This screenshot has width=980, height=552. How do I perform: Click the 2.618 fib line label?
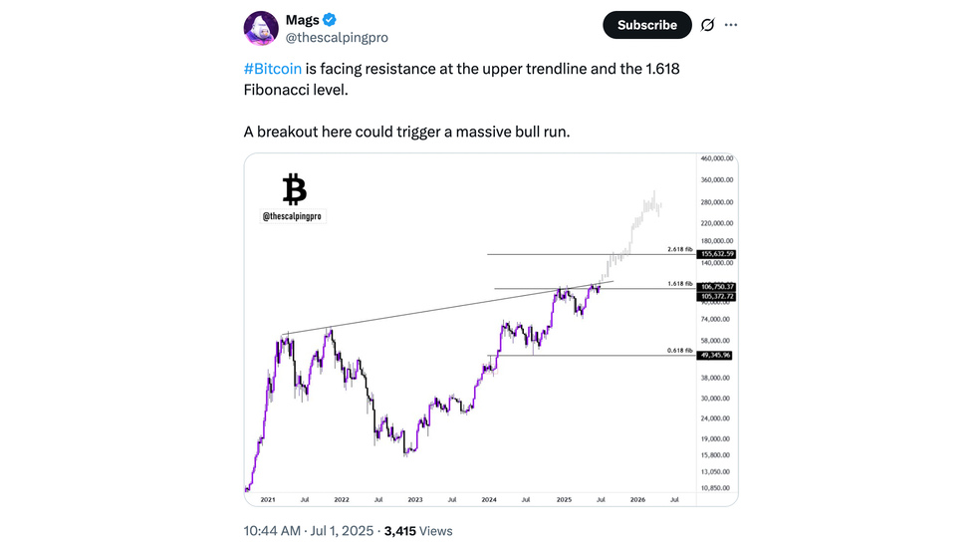point(679,249)
